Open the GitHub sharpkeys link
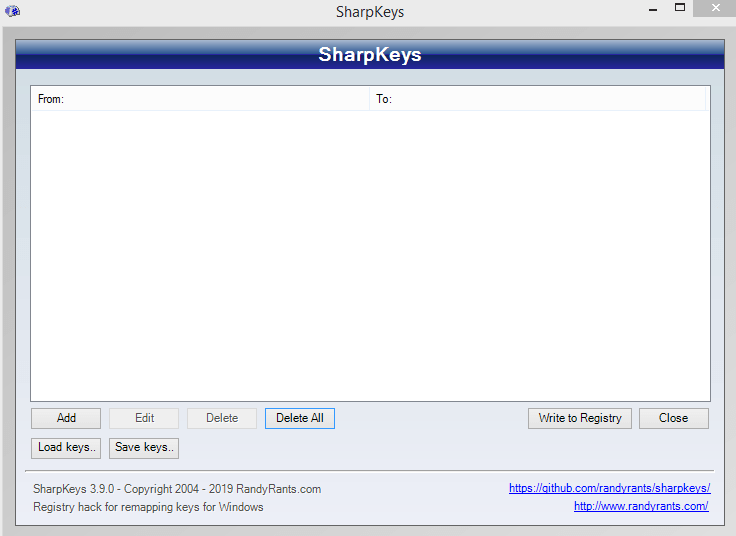The image size is (736, 536). tap(610, 488)
